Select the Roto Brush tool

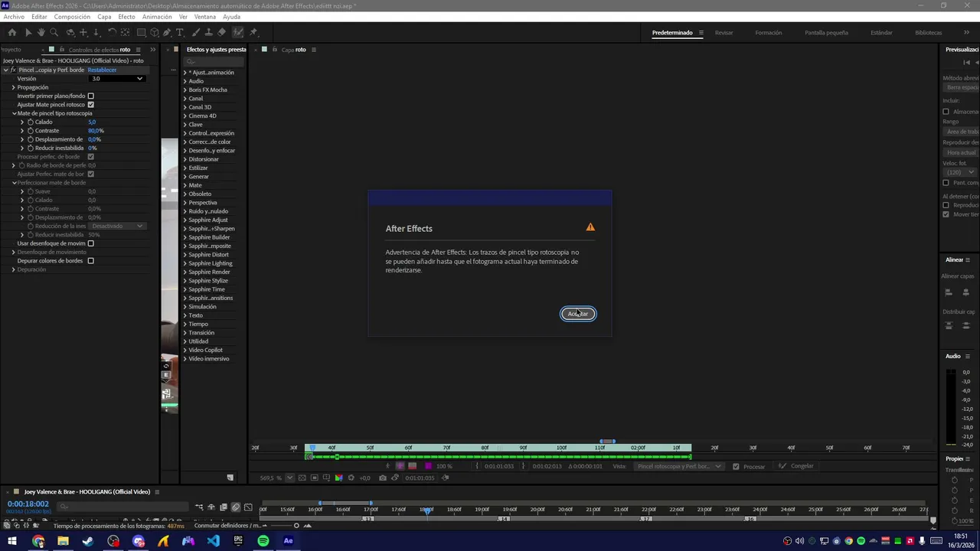238,32
